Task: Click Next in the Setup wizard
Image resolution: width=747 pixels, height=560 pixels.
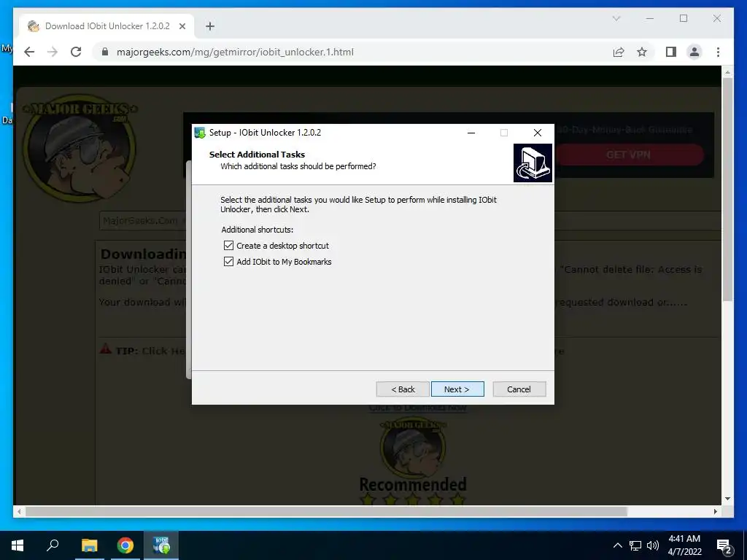Action: 457,389
